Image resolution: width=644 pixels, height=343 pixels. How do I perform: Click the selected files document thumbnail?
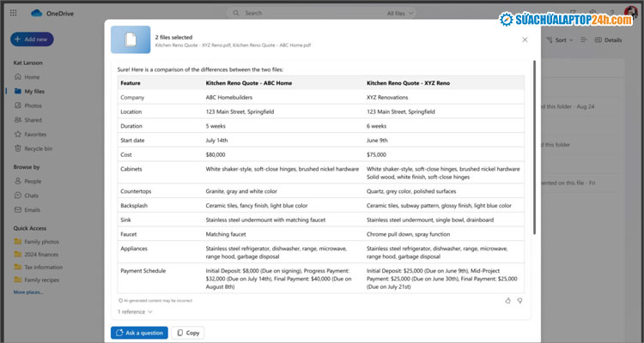coord(131,39)
